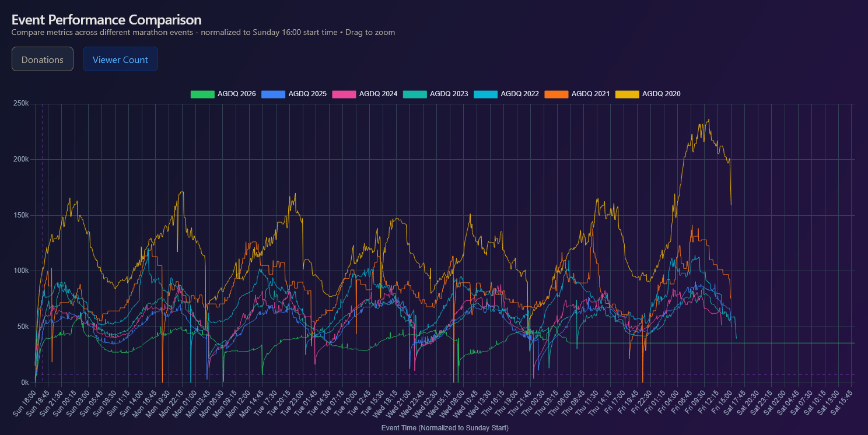Switch to the Donations metric
This screenshot has height=435, width=868.
(x=43, y=59)
